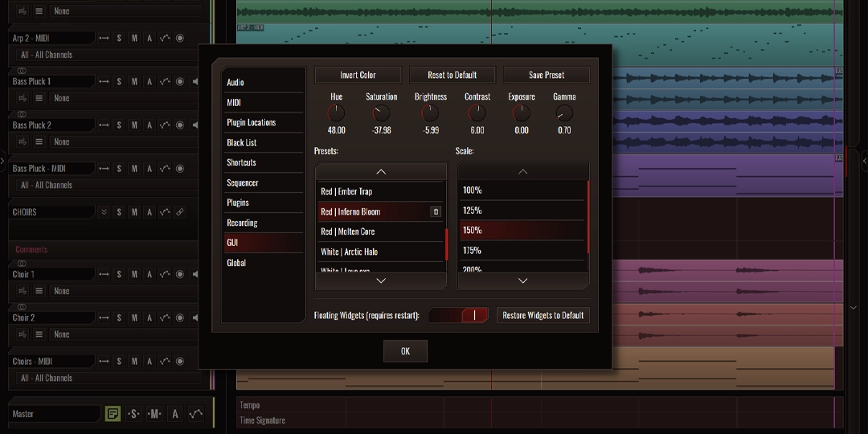Open the None dropdown under Bass Pluck 2
The image size is (868, 434).
click(x=125, y=141)
